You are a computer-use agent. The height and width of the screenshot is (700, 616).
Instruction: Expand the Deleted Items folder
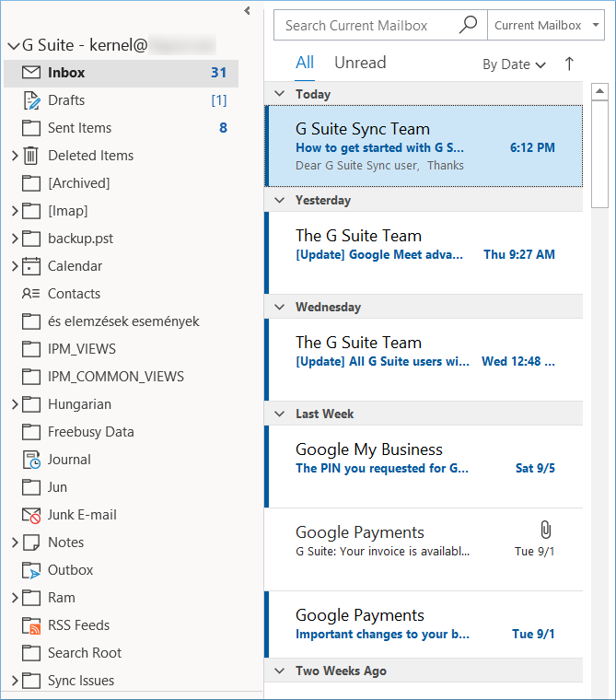click(15, 156)
